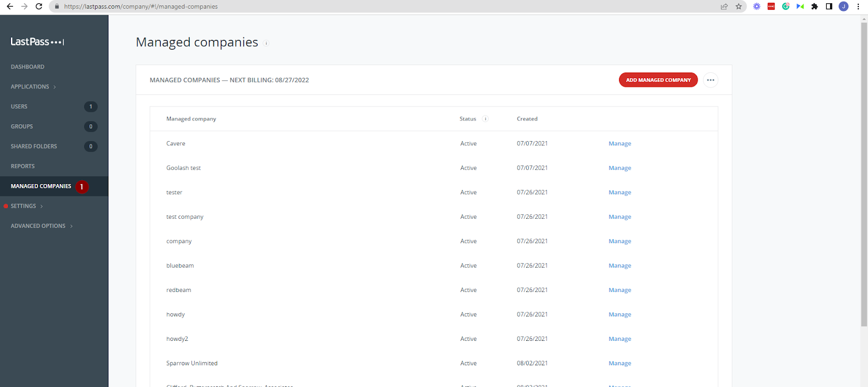Click Manage for the company row
Screen dimensions: 868x387
click(x=620, y=242)
